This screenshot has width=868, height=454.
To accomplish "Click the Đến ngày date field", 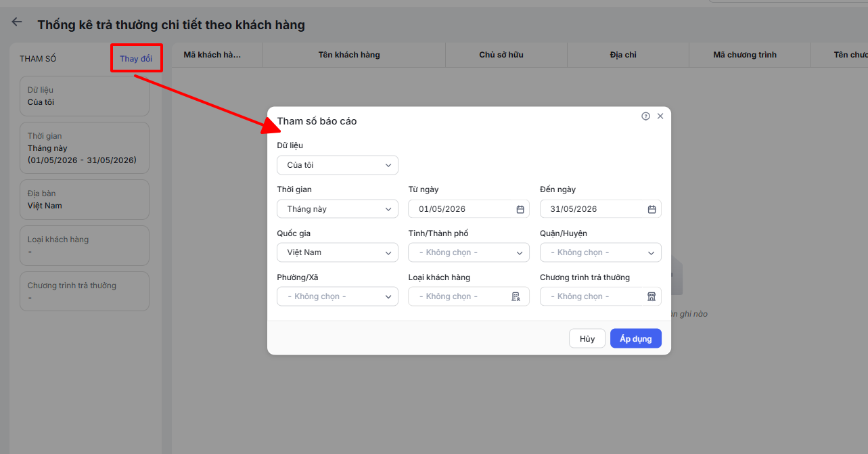I will pyautogui.click(x=601, y=209).
